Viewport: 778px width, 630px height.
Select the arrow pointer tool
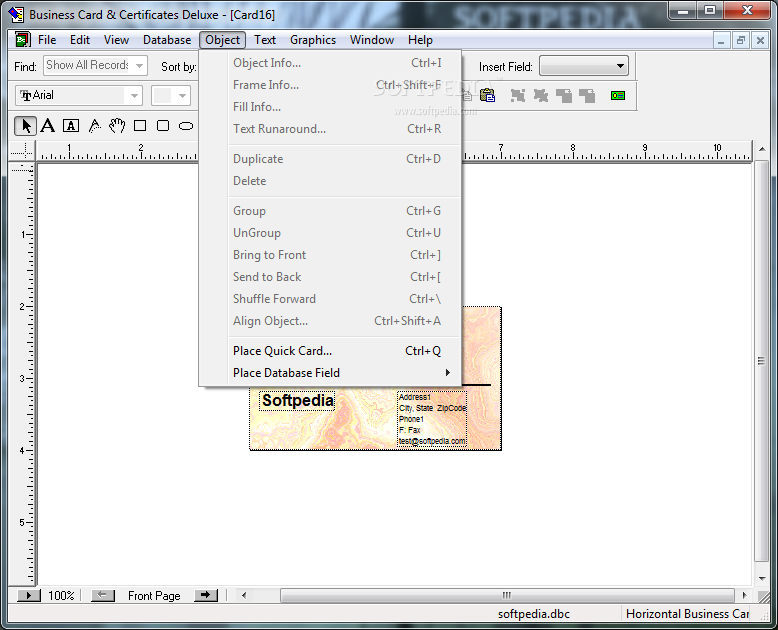click(x=25, y=126)
